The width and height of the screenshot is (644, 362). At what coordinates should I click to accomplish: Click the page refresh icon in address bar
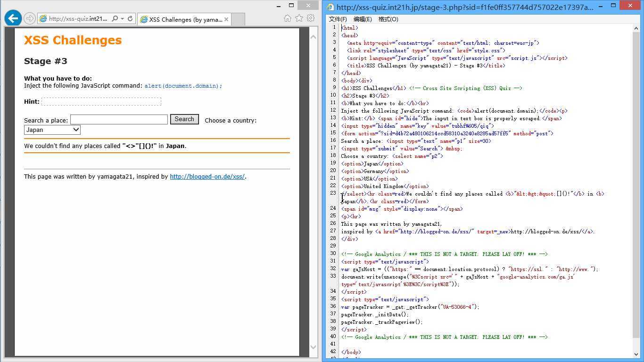(130, 19)
